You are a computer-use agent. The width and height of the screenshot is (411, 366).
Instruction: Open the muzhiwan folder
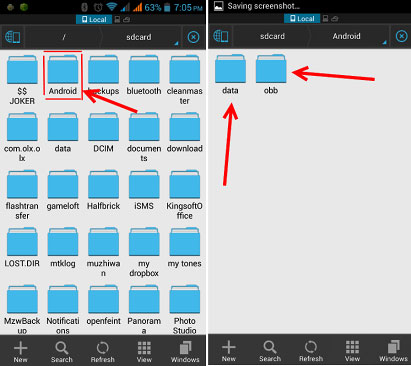(103, 252)
